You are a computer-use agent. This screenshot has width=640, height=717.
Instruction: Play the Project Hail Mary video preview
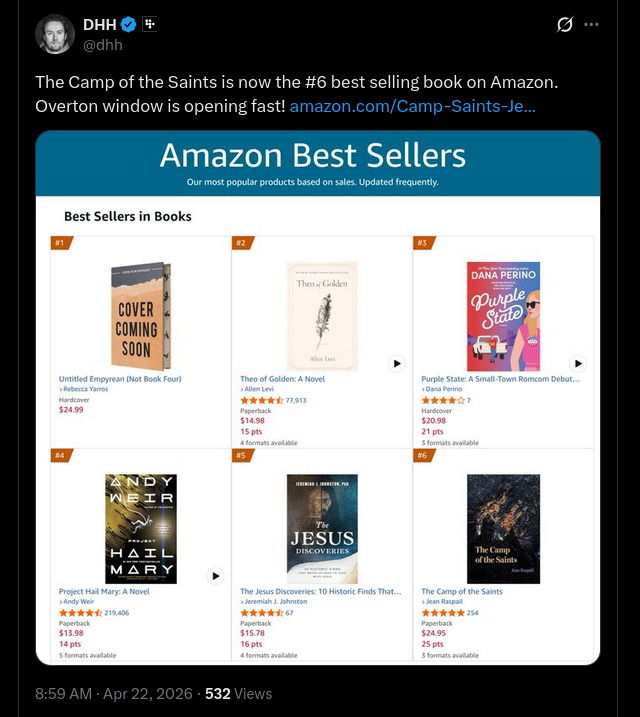point(215,576)
